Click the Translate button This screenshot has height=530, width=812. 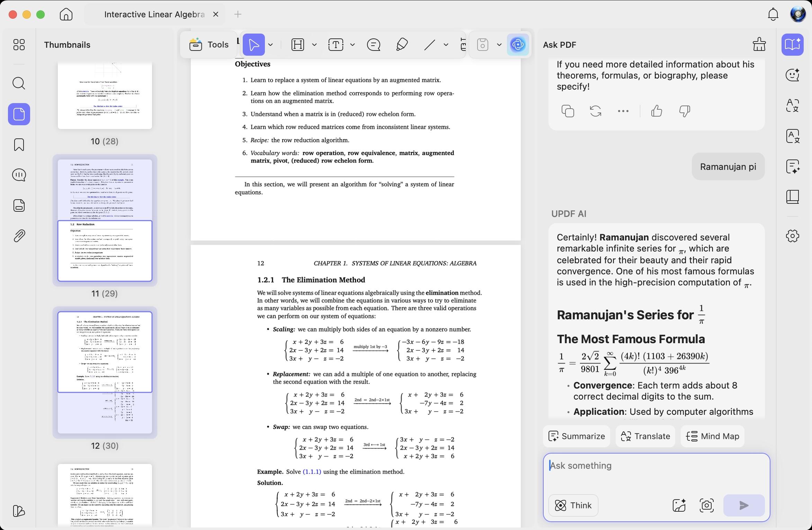tap(645, 436)
